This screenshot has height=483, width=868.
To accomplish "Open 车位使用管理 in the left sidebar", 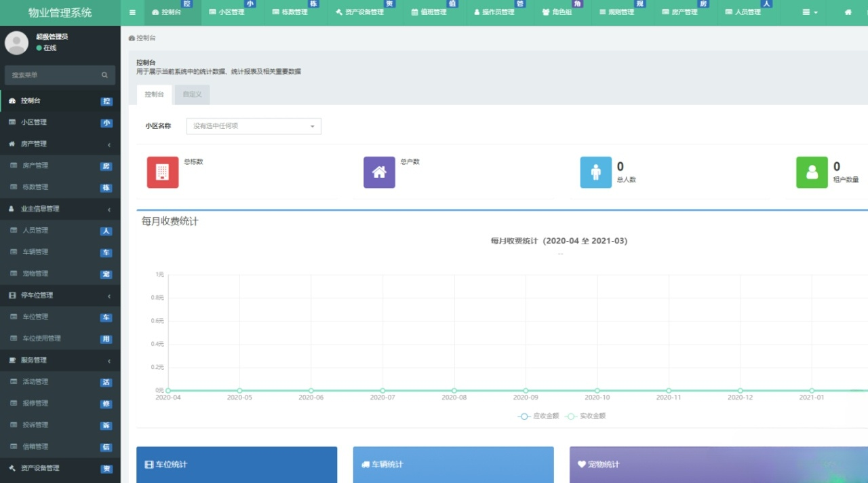I will click(60, 339).
